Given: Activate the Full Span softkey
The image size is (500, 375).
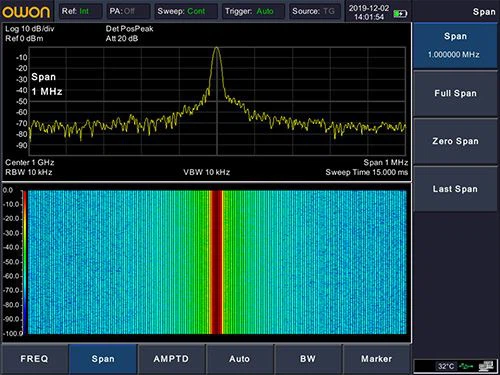Looking at the screenshot, I should [455, 93].
